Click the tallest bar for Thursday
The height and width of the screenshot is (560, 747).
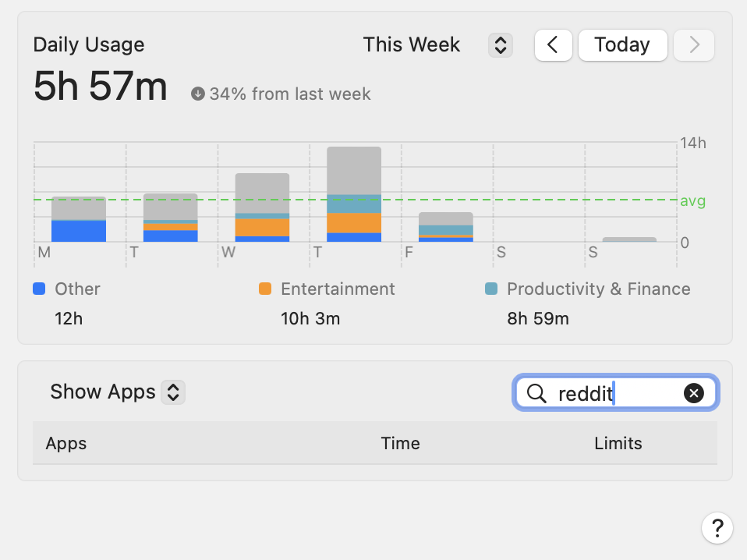tap(354, 194)
